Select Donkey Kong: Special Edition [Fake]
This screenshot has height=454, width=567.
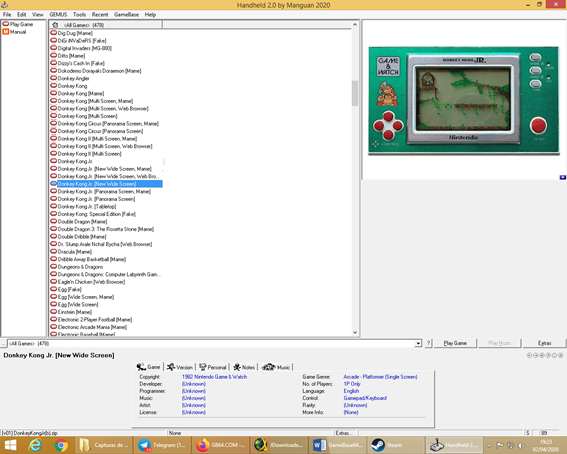click(x=97, y=214)
